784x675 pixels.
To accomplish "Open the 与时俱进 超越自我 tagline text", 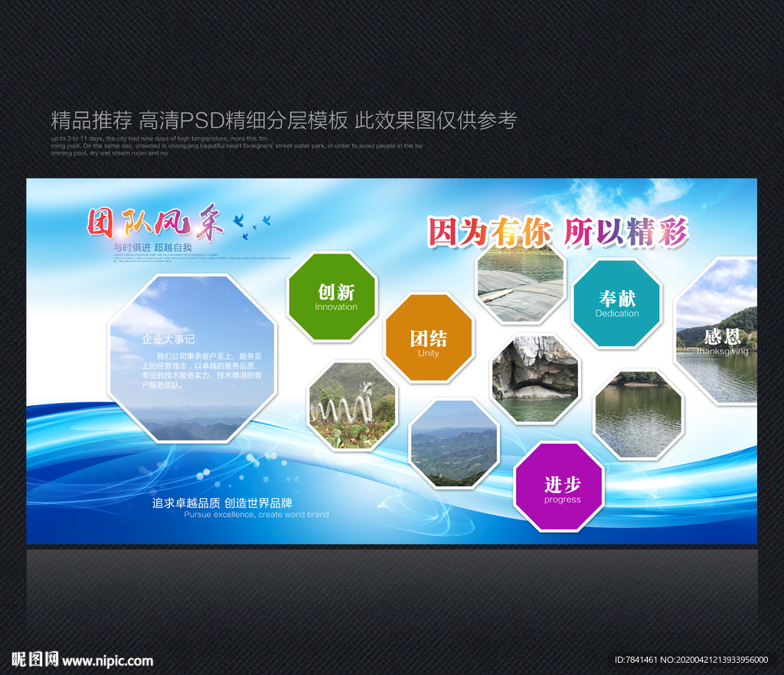I will coord(154,247).
